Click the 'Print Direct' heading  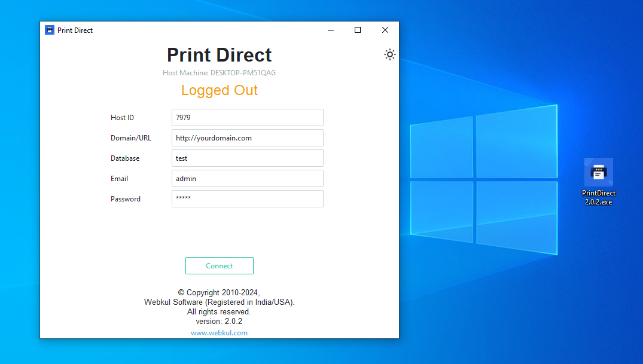click(x=219, y=55)
